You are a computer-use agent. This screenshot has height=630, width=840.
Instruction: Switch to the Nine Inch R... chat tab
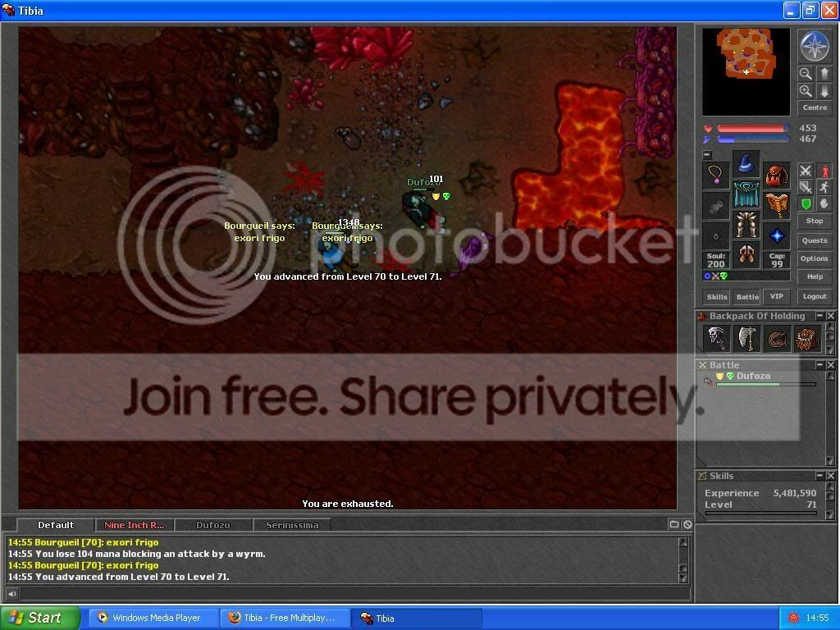135,525
